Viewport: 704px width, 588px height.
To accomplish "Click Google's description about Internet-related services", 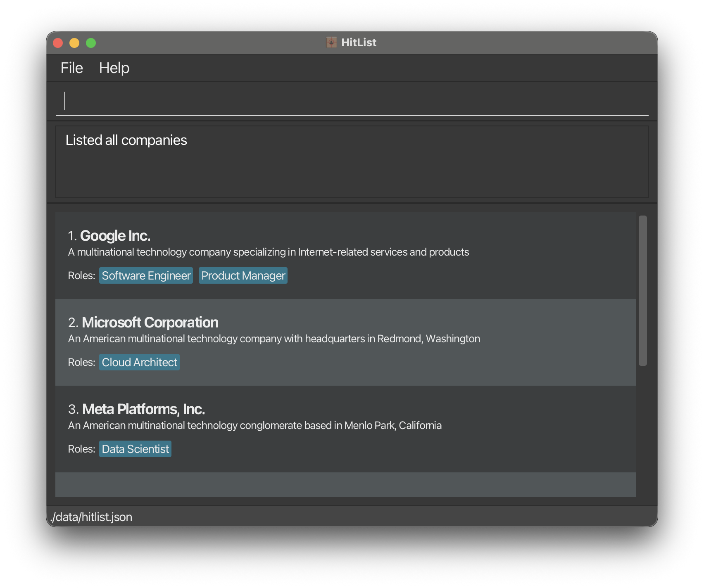I will [269, 252].
